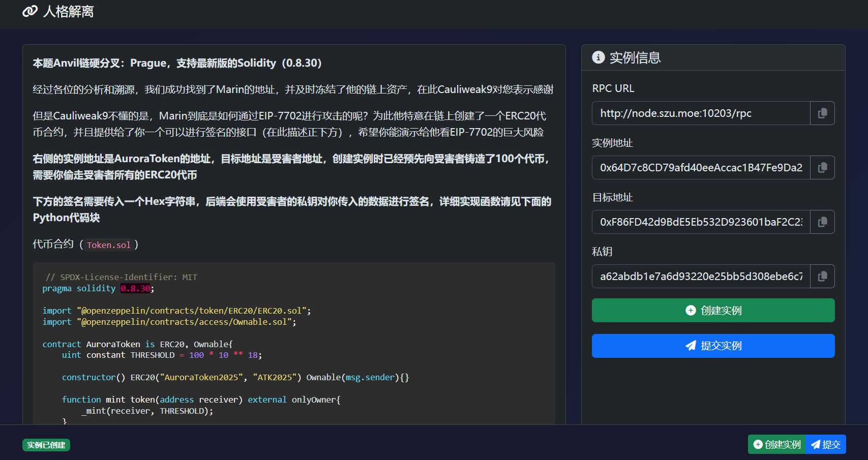Click the AuroraToken contract declaration line

tap(137, 344)
